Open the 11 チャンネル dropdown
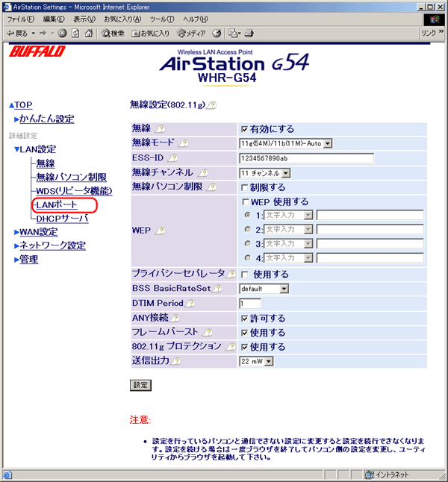Image resolution: width=448 pixels, height=482 pixels. tap(264, 173)
